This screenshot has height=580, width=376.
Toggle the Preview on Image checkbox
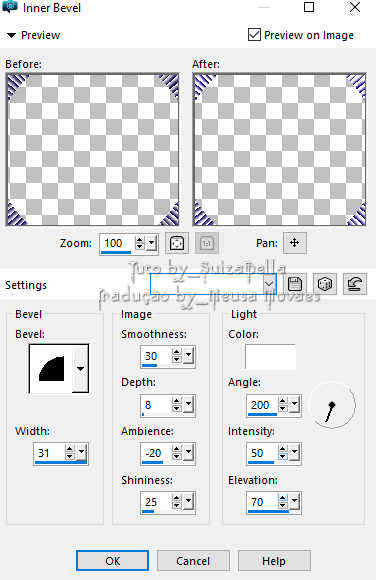[254, 35]
